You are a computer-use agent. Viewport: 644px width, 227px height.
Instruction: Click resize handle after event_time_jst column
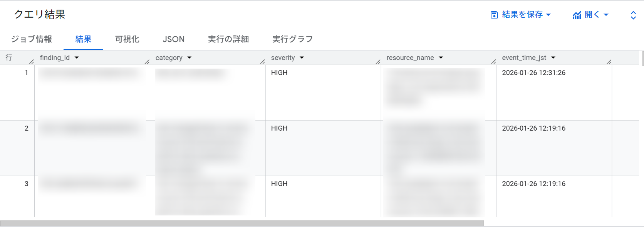609,62
